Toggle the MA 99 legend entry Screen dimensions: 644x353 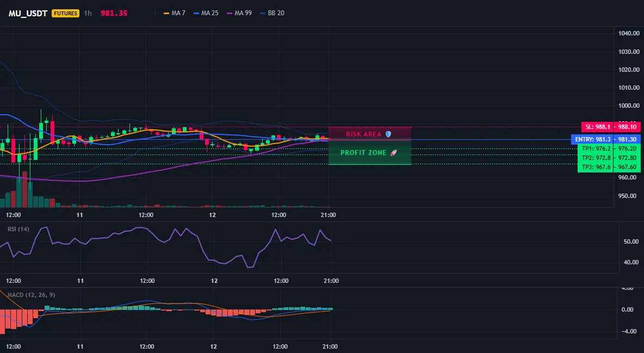pos(239,13)
